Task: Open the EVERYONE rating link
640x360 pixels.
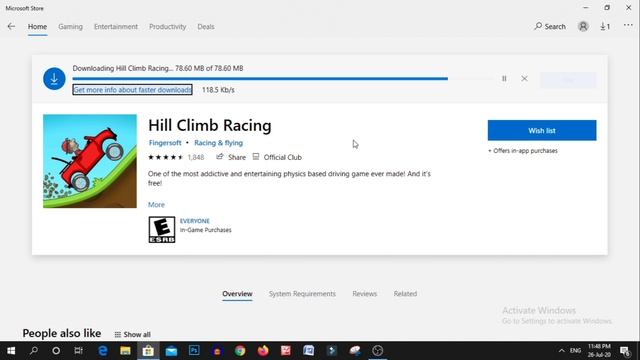Action: pyautogui.click(x=195, y=221)
